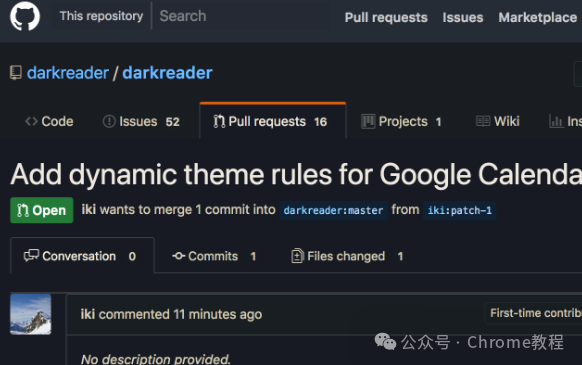
Task: Click the Code angle-brackets icon
Action: (31, 121)
